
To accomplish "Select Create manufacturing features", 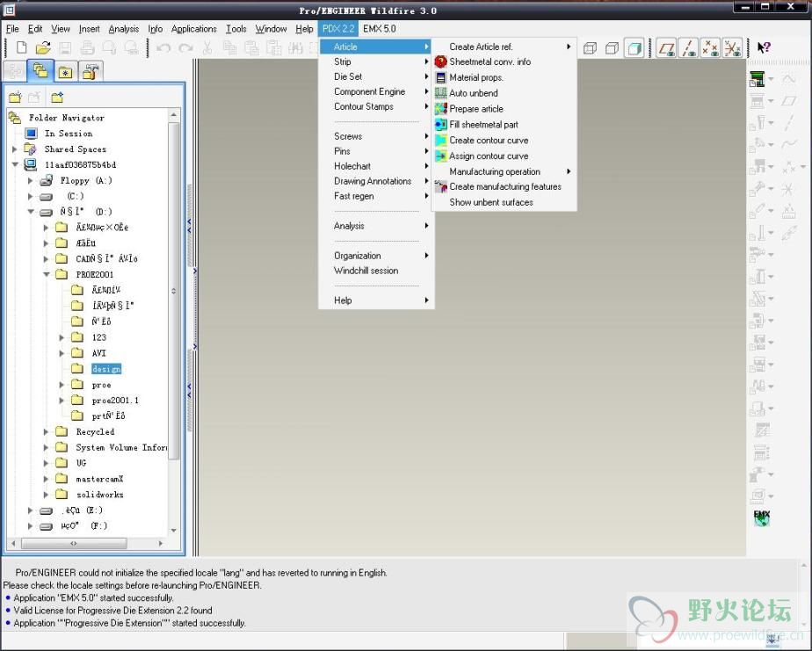I will pos(505,186).
